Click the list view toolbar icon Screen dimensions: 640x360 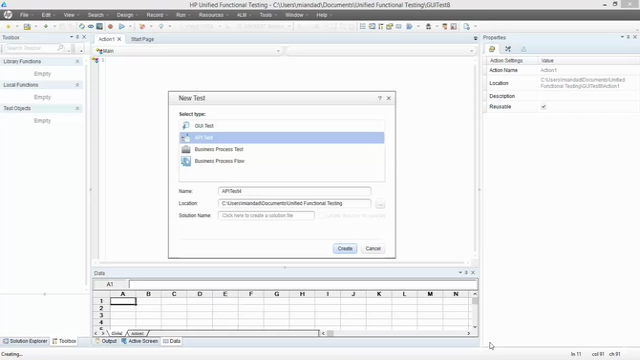pyautogui.click(x=362, y=27)
